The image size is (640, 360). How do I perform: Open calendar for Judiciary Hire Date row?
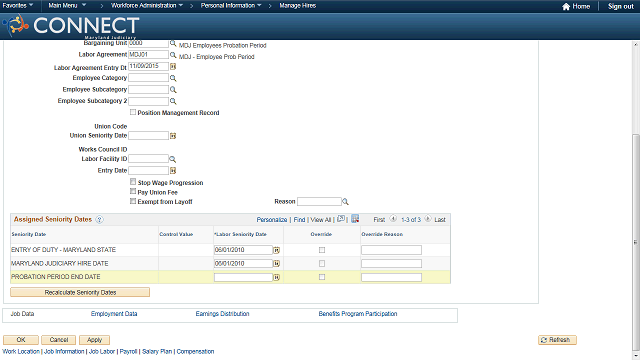click(x=276, y=264)
